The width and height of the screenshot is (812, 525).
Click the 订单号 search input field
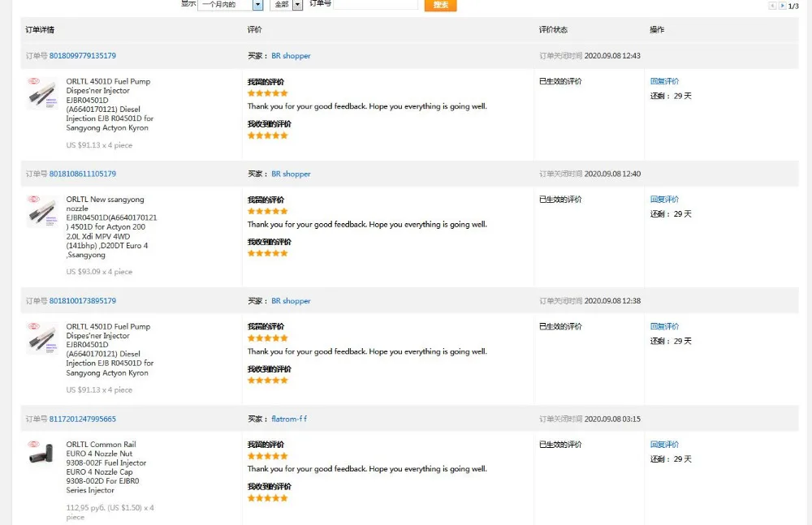coord(376,5)
